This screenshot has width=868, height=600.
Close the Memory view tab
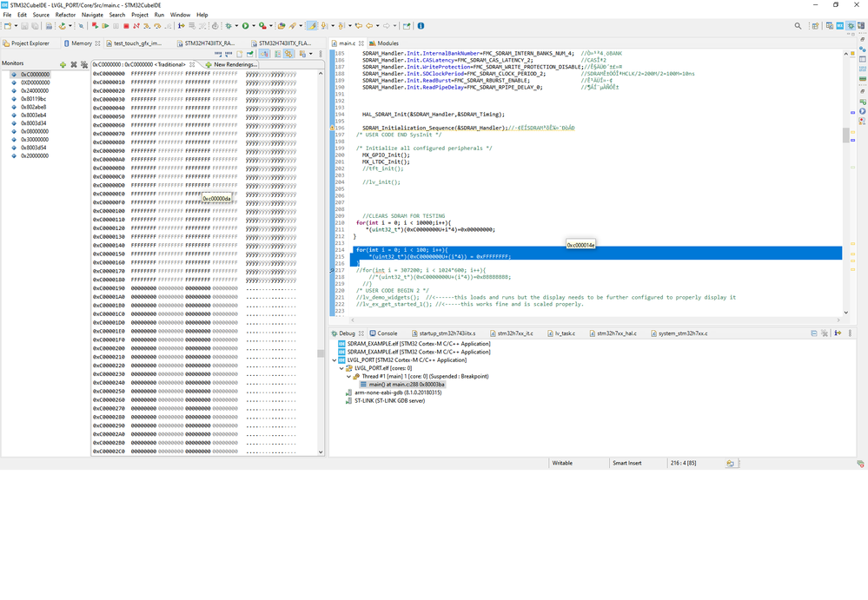[97, 43]
